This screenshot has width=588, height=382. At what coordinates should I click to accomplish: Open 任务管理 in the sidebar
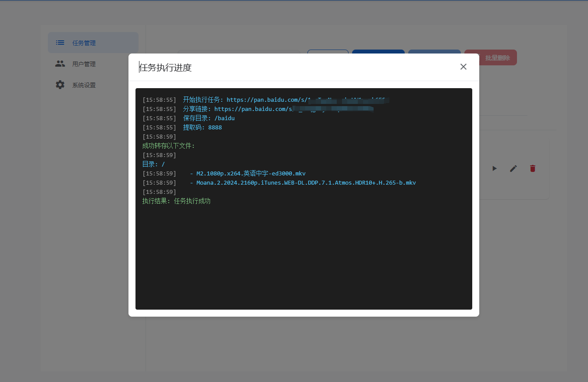[93, 43]
